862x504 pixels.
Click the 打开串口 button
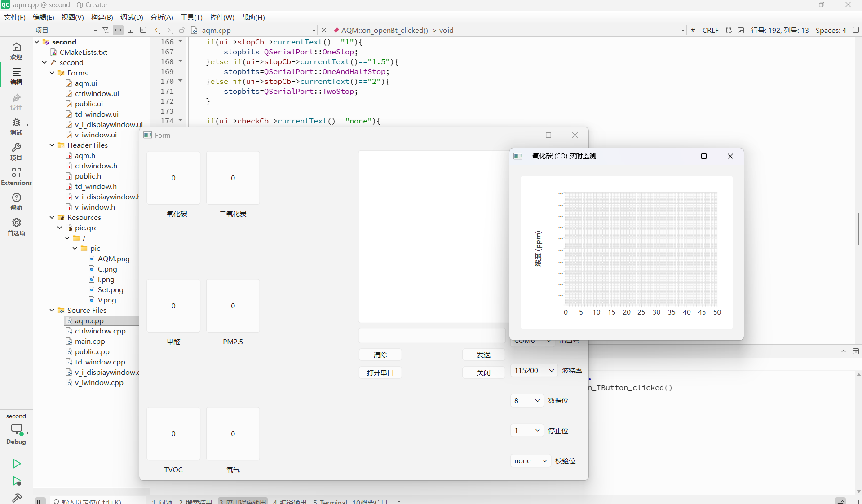(380, 373)
